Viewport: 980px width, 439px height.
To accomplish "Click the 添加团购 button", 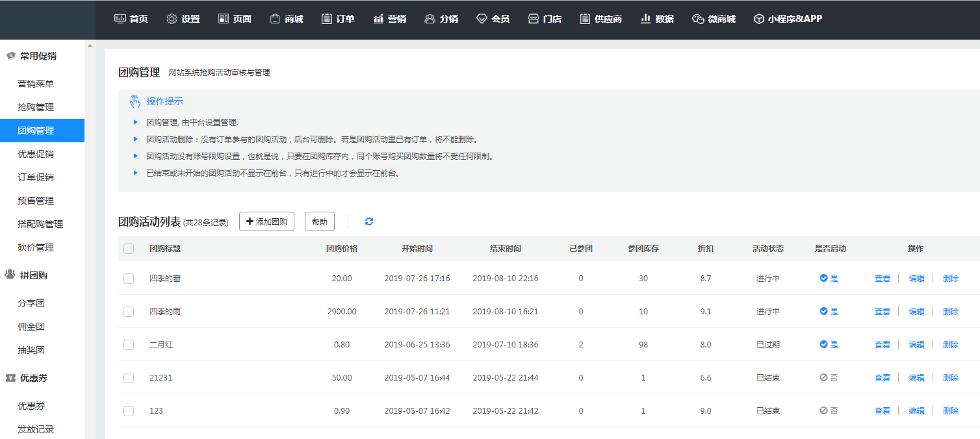I will pyautogui.click(x=266, y=221).
